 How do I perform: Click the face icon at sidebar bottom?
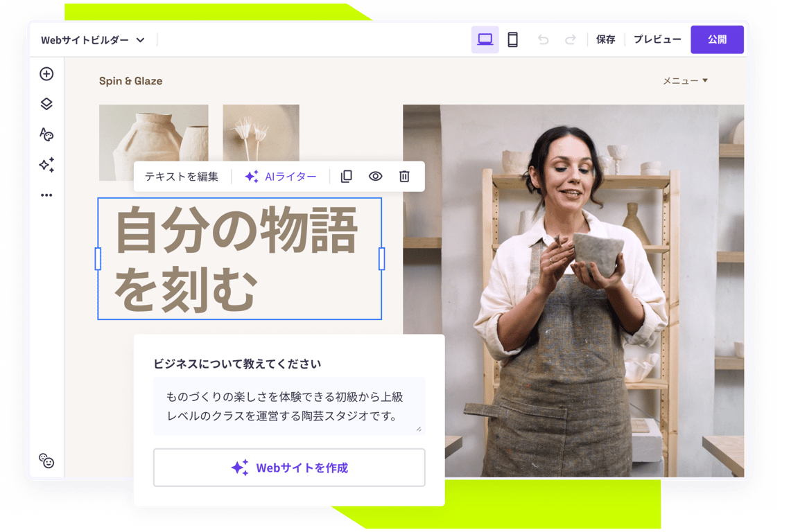[46, 461]
